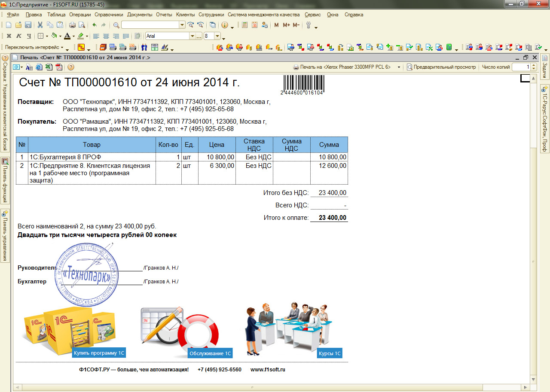Align text right
The image size is (550, 392).
pos(116,36)
